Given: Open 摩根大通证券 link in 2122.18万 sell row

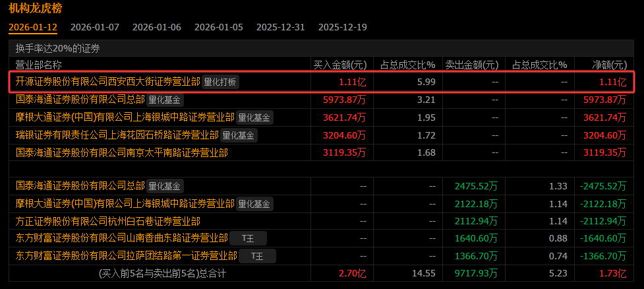Looking at the screenshot, I should tap(125, 203).
